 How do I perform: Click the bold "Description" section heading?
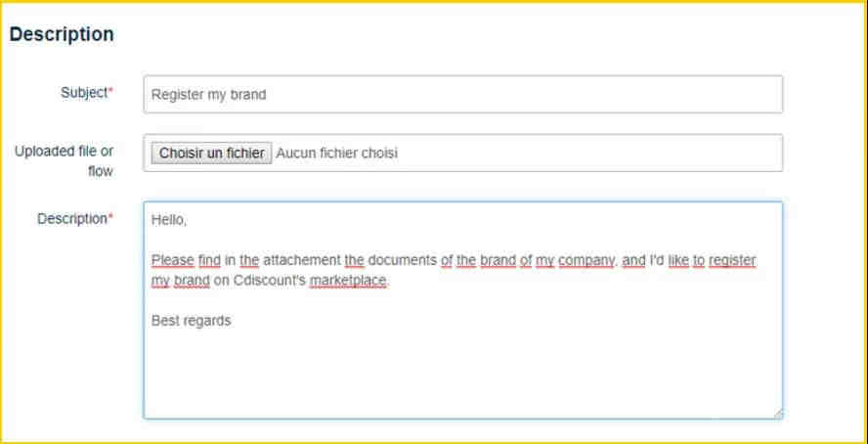click(x=62, y=34)
